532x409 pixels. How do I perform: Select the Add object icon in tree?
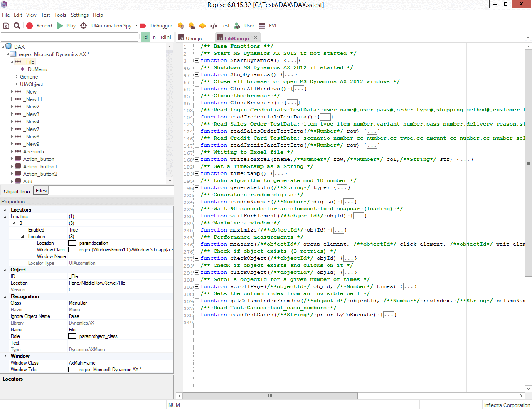click(18, 181)
